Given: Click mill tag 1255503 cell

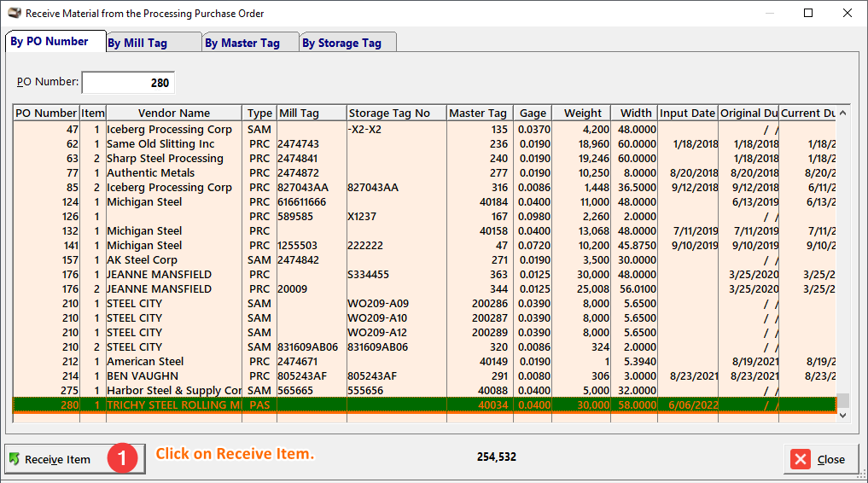Looking at the screenshot, I should pos(312,245).
